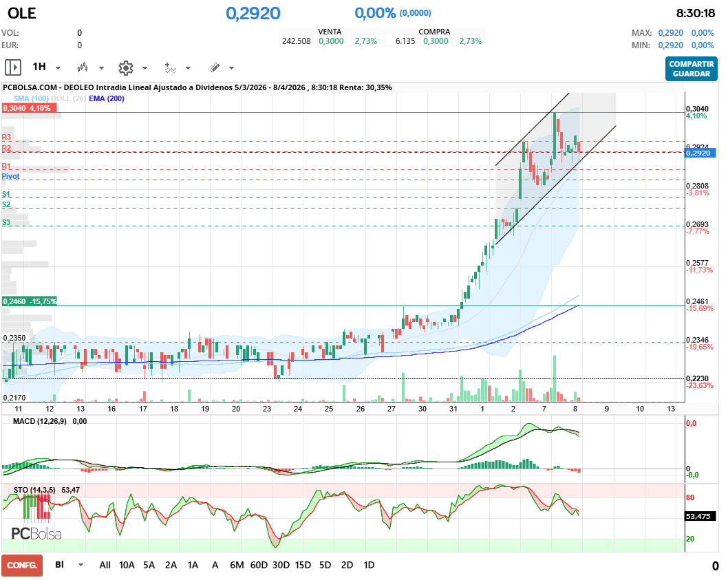Click the add indicator icon

pyautogui.click(x=170, y=67)
